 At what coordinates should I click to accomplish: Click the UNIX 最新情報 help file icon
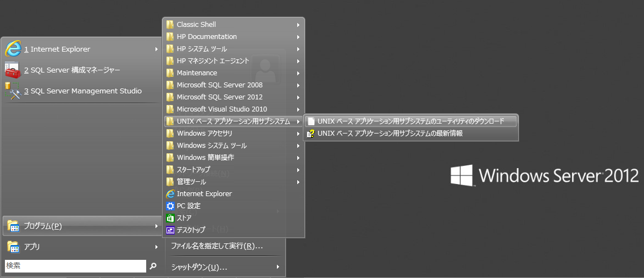coord(311,134)
